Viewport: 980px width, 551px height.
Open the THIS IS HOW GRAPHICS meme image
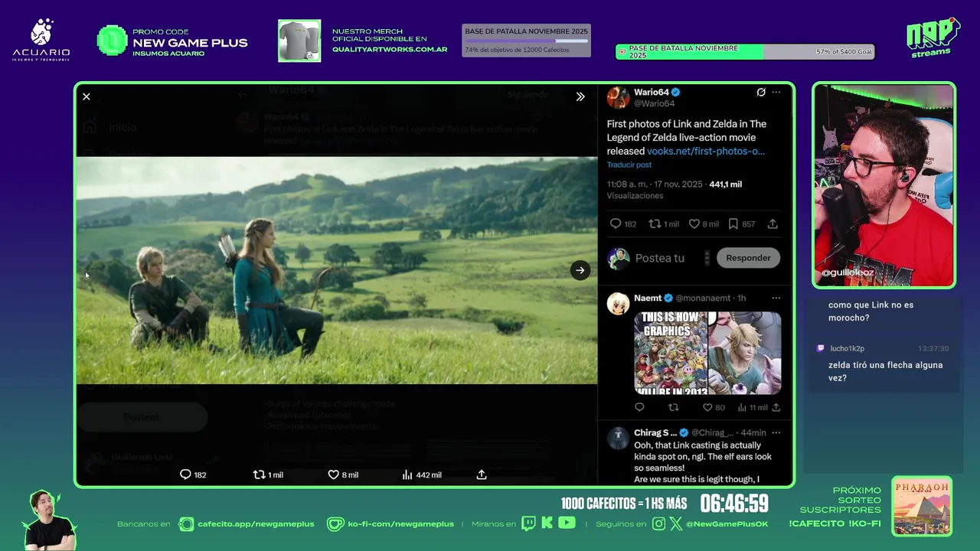[x=671, y=353]
